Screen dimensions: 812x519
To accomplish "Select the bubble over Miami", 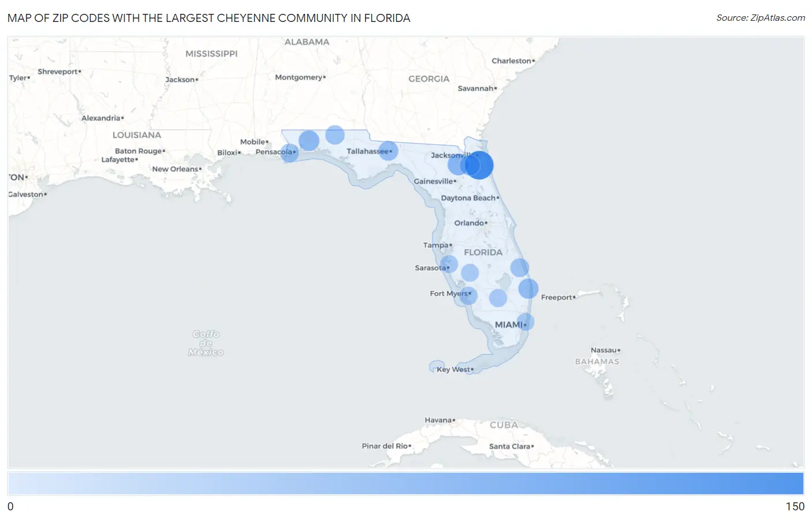I will [x=525, y=322].
